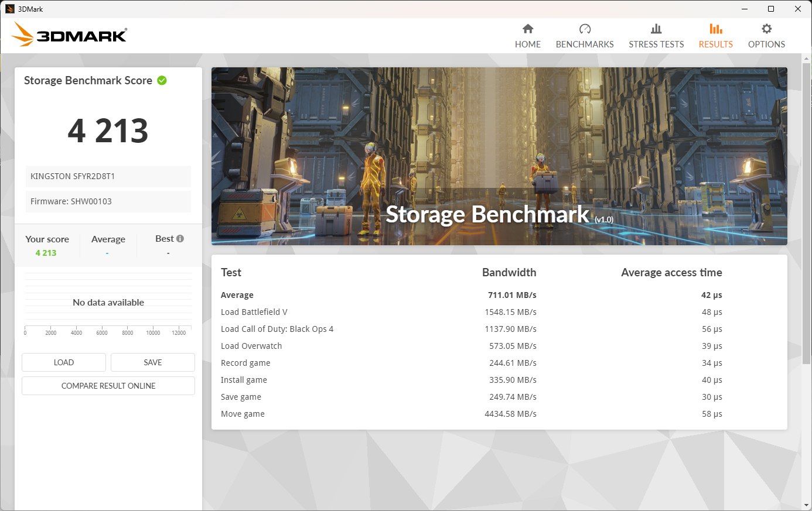This screenshot has width=812, height=511.
Task: Click the scrollbar up arrow
Action: coord(806,60)
